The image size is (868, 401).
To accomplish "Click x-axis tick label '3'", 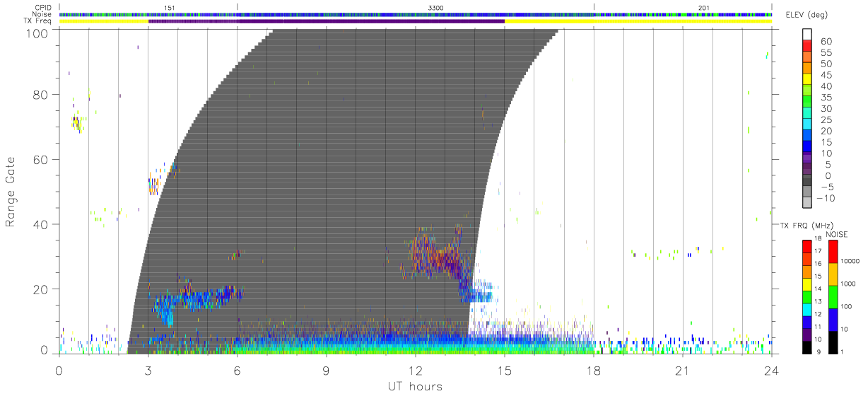I will pyautogui.click(x=148, y=371).
